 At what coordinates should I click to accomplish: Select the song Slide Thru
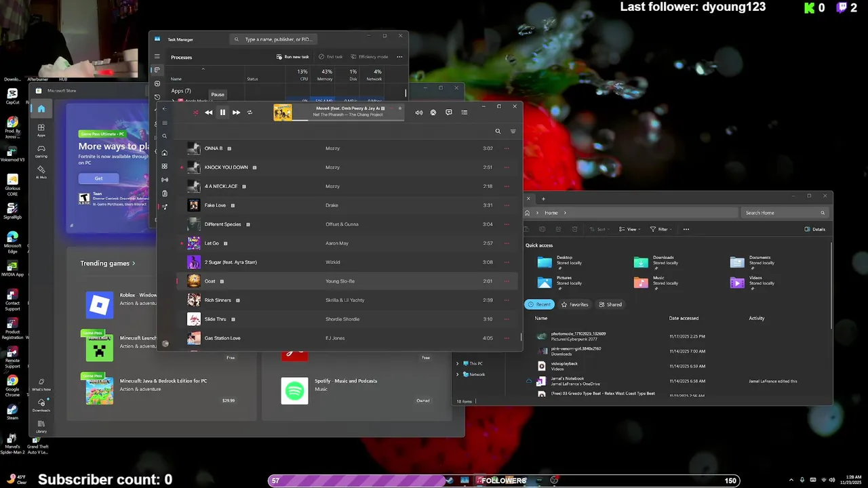(x=347, y=319)
